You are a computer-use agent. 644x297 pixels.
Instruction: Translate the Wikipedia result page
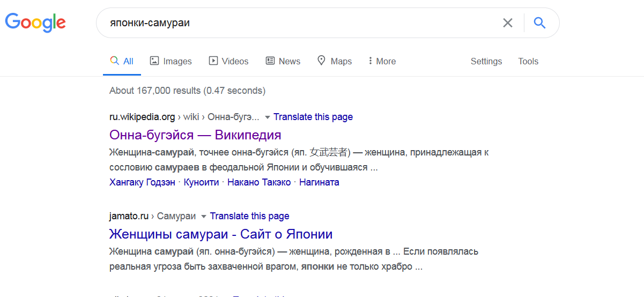(313, 117)
